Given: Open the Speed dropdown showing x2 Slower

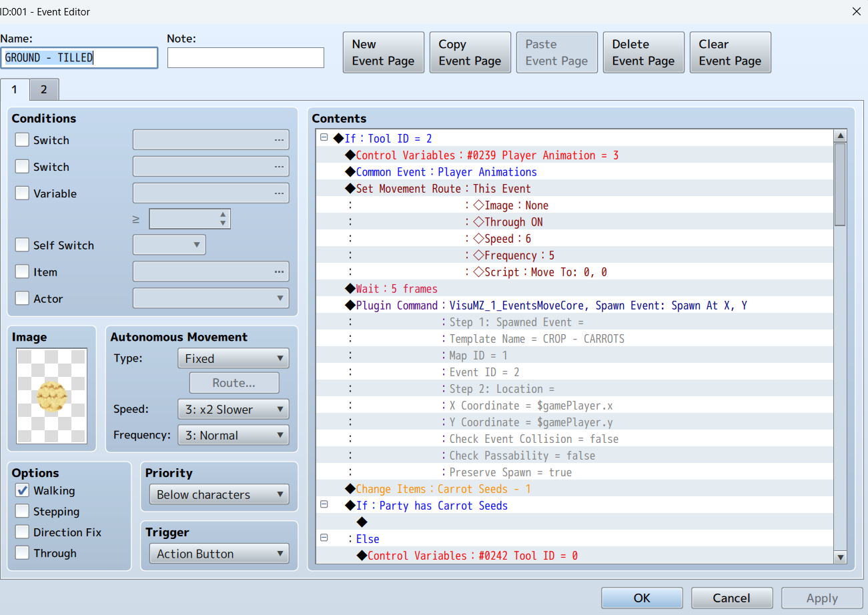Looking at the screenshot, I should pyautogui.click(x=234, y=410).
